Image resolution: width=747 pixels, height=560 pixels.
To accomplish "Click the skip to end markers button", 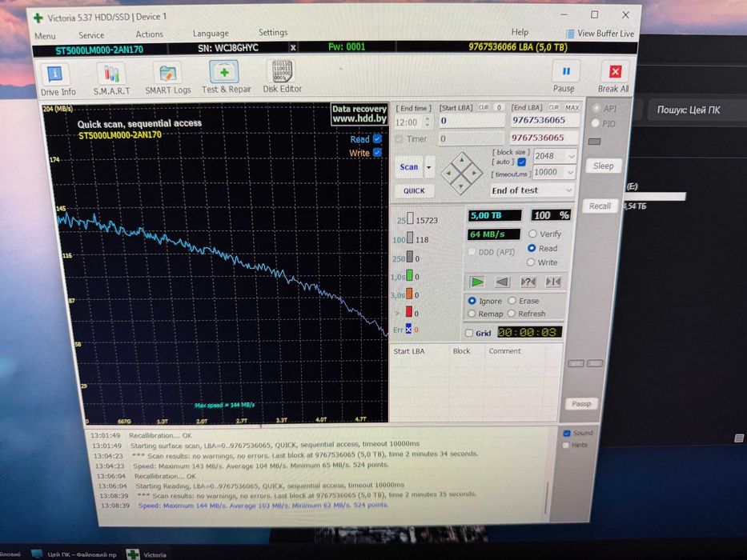I will click(x=553, y=282).
